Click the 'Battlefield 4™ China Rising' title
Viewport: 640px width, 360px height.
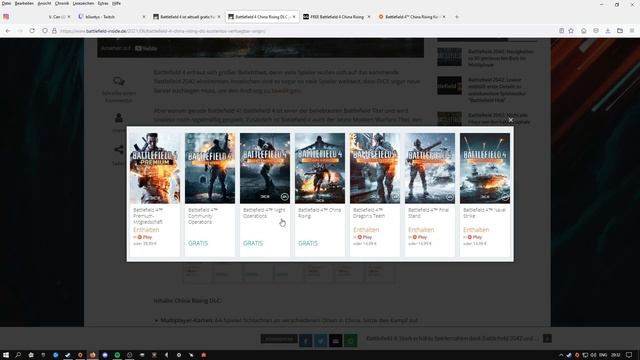(319, 213)
